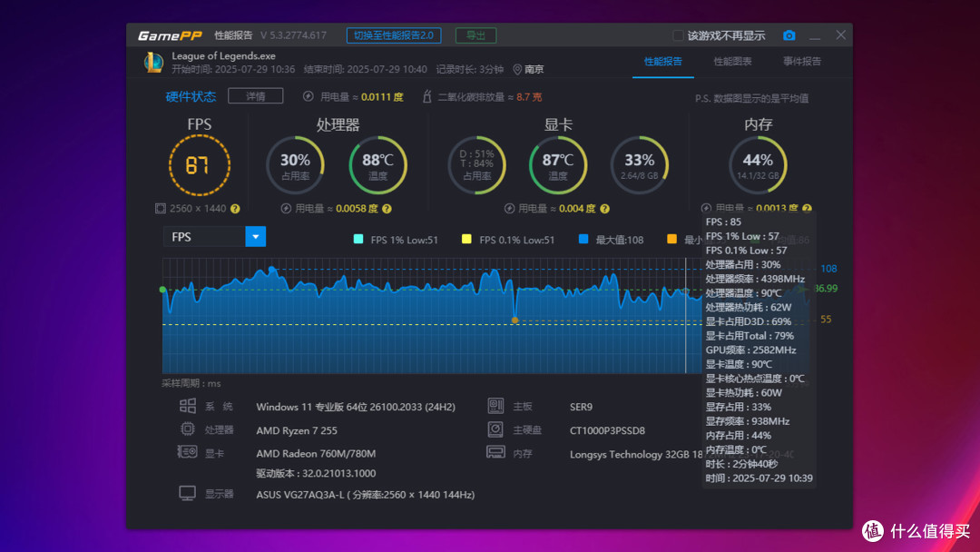
Task: Click the graphics card icon beside 显卡
Action: (x=187, y=452)
